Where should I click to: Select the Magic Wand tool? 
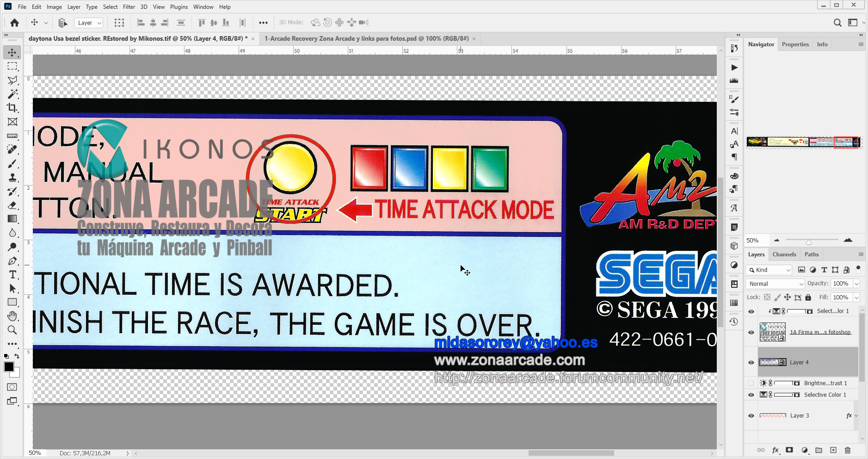(12, 94)
